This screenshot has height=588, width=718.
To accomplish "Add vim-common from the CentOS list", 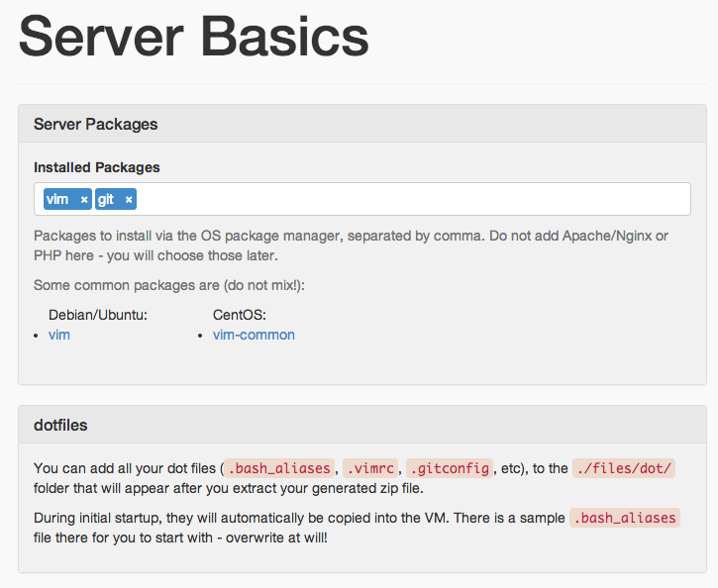I will coord(254,335).
